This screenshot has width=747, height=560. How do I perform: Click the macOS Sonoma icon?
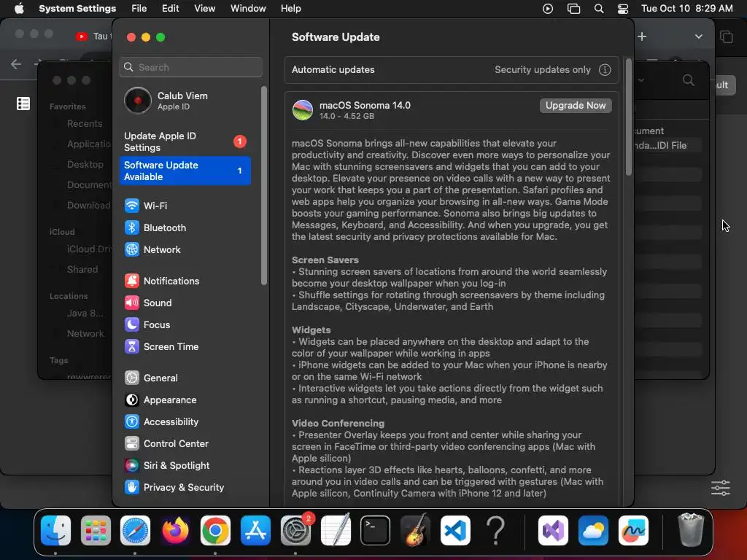point(303,110)
